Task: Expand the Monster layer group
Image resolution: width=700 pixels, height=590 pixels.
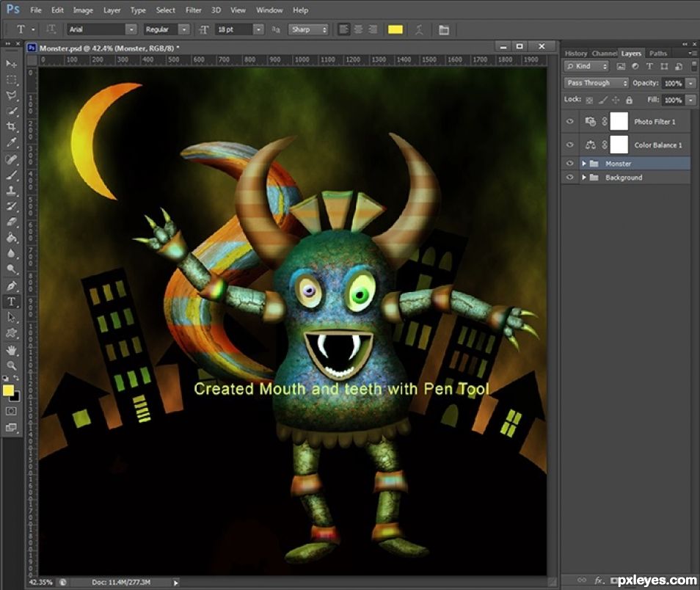Action: click(584, 164)
